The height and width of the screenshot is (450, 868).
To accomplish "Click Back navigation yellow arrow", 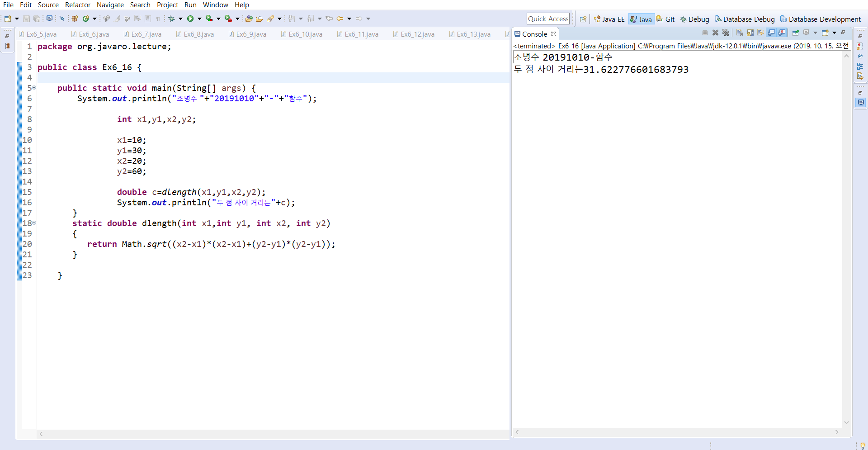I will pos(340,19).
